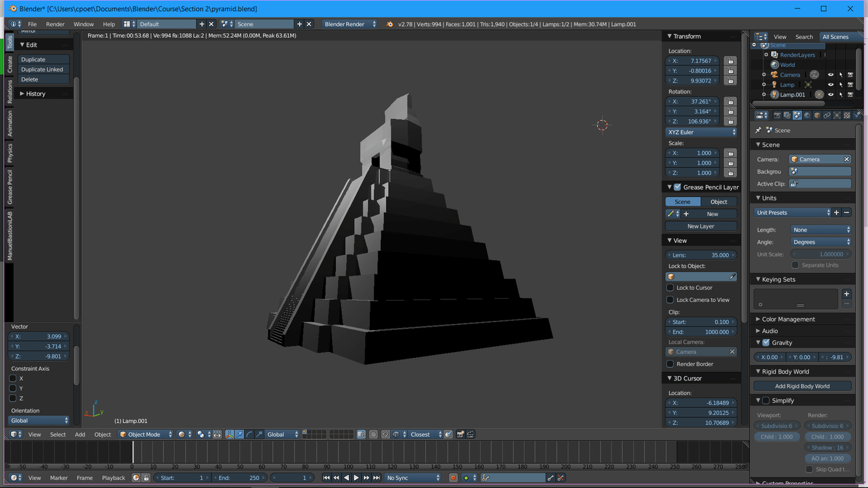Open the Object properties cube icon
Image resolution: width=868 pixels, height=488 pixels.
[817, 115]
